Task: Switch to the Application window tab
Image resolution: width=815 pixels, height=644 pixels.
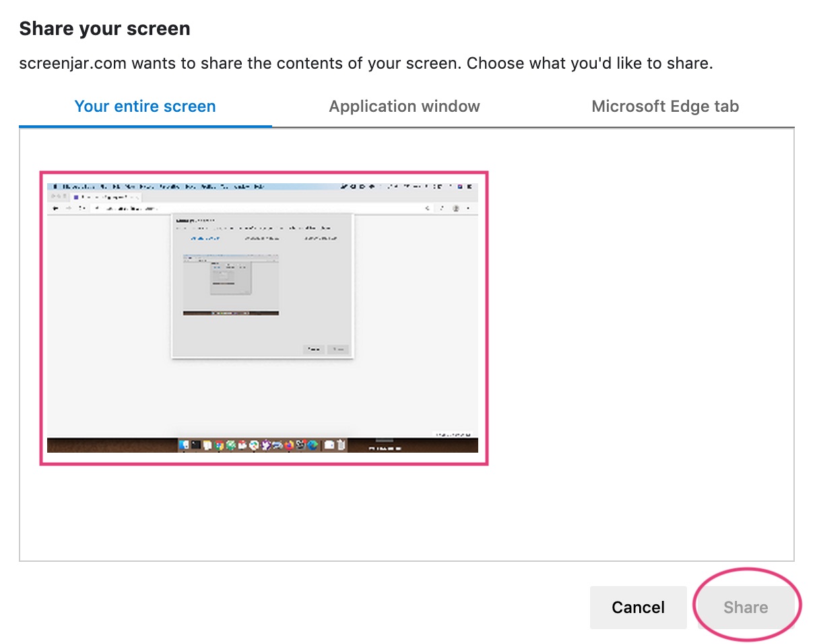Action: (404, 106)
